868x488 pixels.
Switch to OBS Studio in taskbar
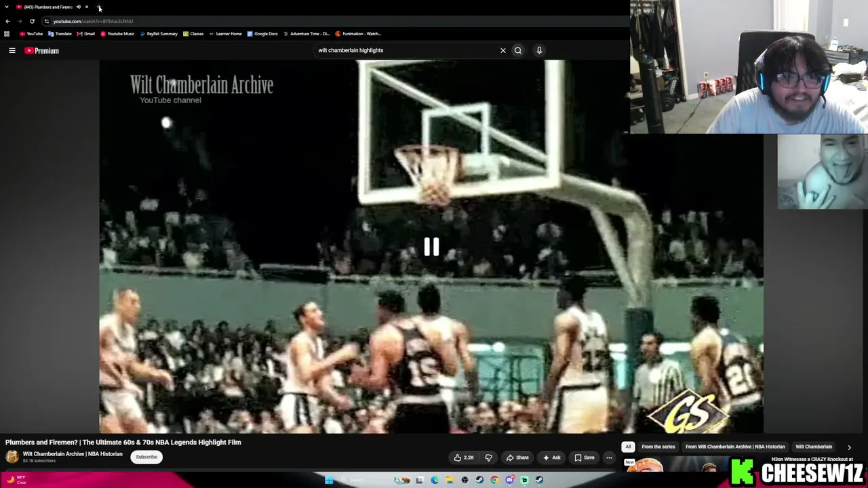(x=465, y=480)
